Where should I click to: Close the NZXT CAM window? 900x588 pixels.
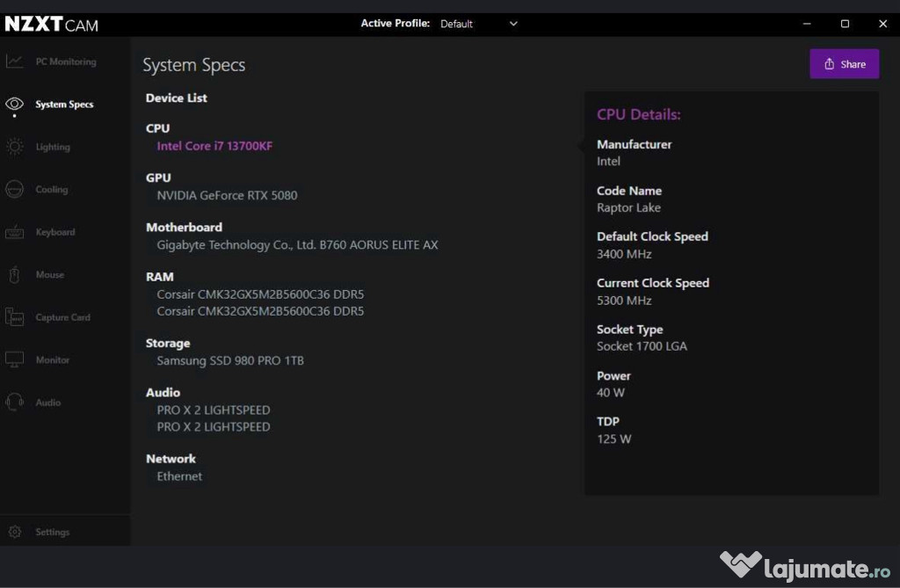click(x=882, y=24)
